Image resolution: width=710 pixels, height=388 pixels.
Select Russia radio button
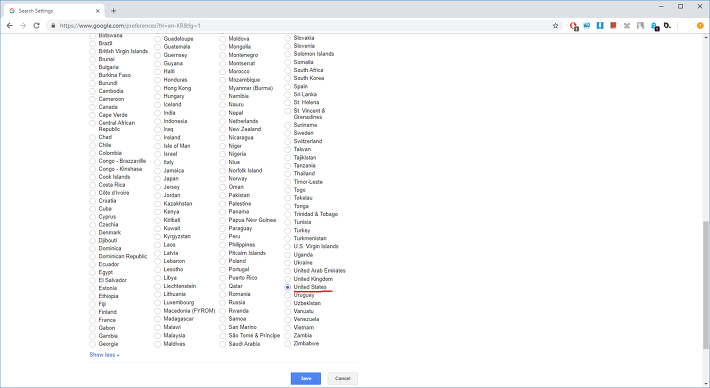[222, 302]
